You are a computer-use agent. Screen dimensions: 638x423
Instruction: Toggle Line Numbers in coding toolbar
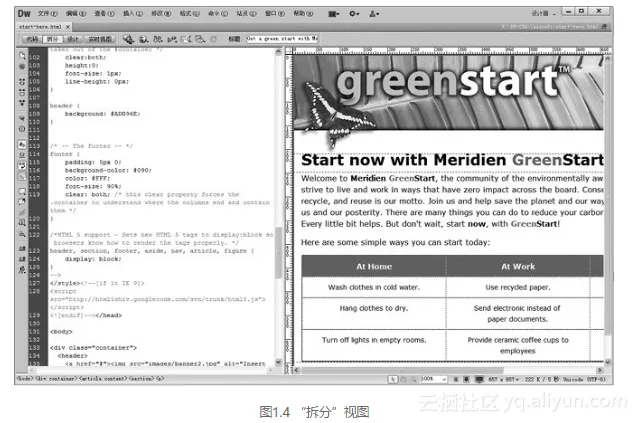(22, 144)
